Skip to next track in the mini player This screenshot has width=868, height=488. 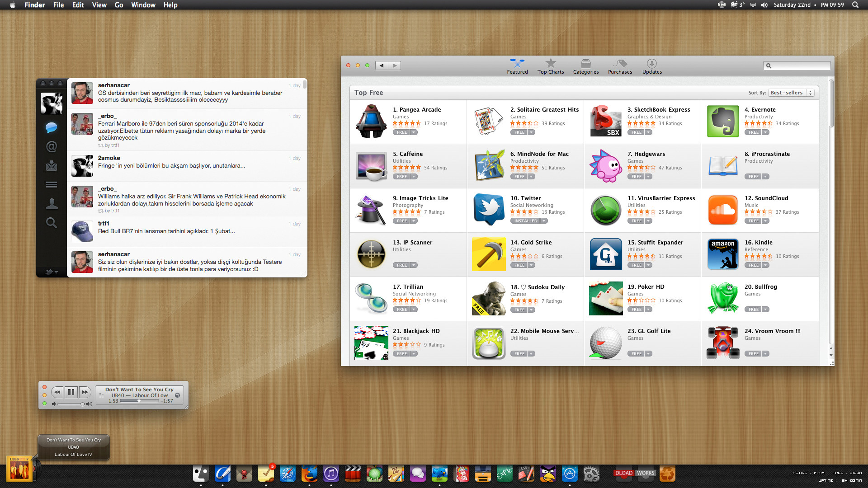tap(85, 392)
